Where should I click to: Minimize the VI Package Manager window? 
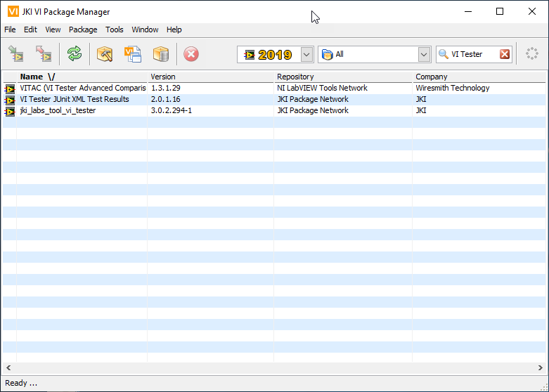468,11
